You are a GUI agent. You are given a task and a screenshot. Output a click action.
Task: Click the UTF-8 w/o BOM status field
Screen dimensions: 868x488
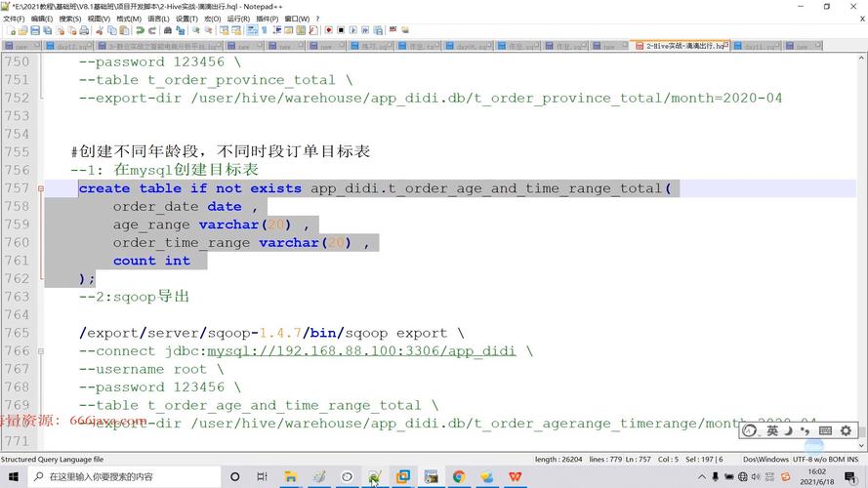(x=819, y=460)
